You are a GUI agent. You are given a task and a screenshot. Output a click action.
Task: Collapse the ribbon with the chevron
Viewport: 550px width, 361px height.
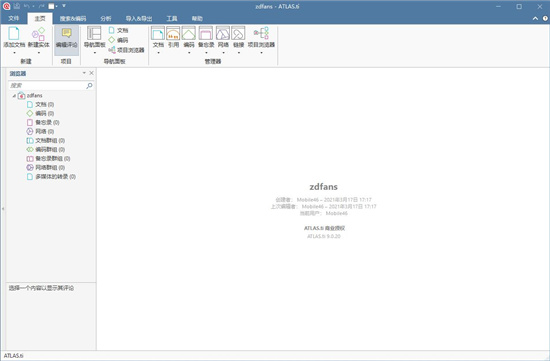pos(535,18)
